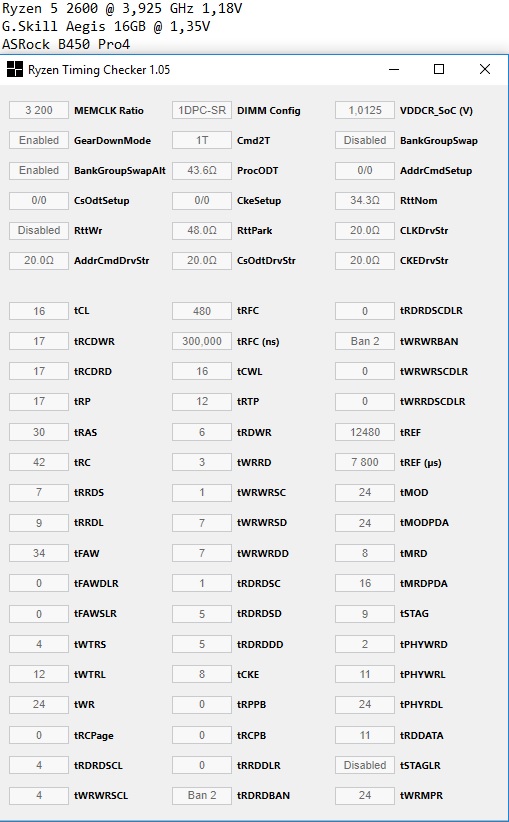Viewport: 509px width, 822px height.
Task: Click the CkeSetup value field
Action: tap(202, 200)
